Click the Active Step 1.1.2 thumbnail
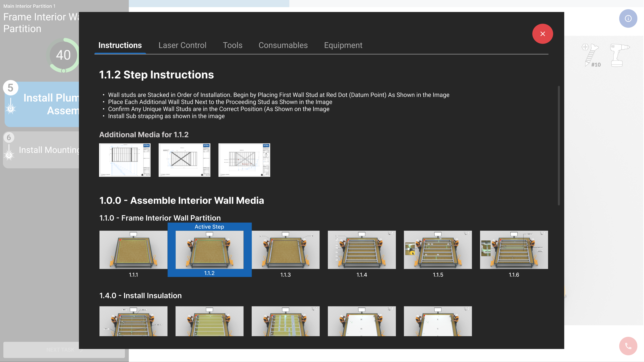 click(x=209, y=250)
